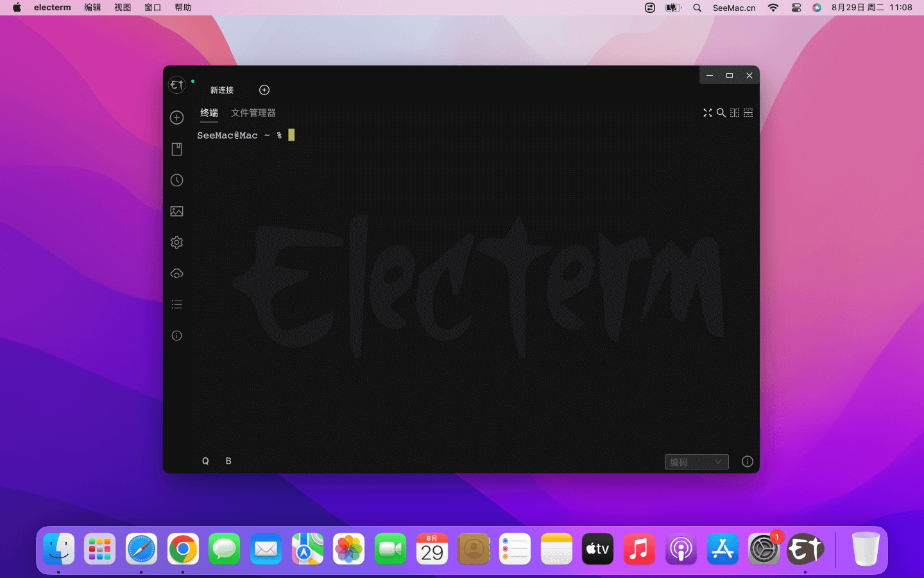This screenshot has width=924, height=578.
Task: Split terminal horizontally
Action: point(748,112)
